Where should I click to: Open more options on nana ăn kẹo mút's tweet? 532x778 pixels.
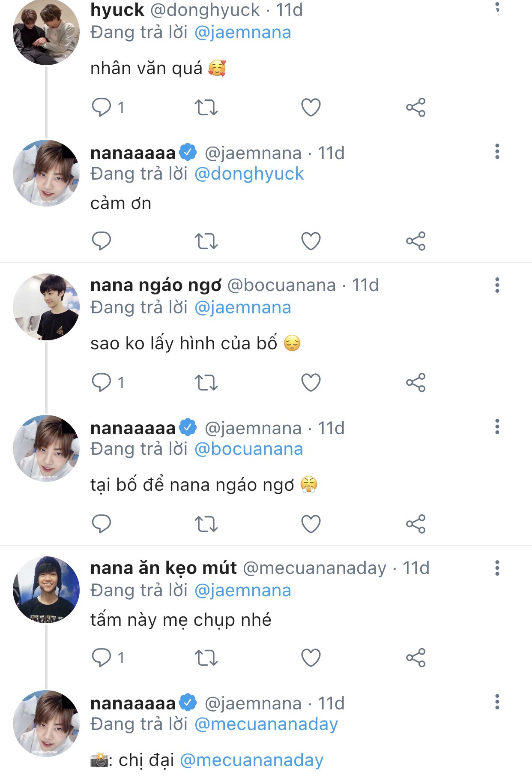[x=497, y=568]
